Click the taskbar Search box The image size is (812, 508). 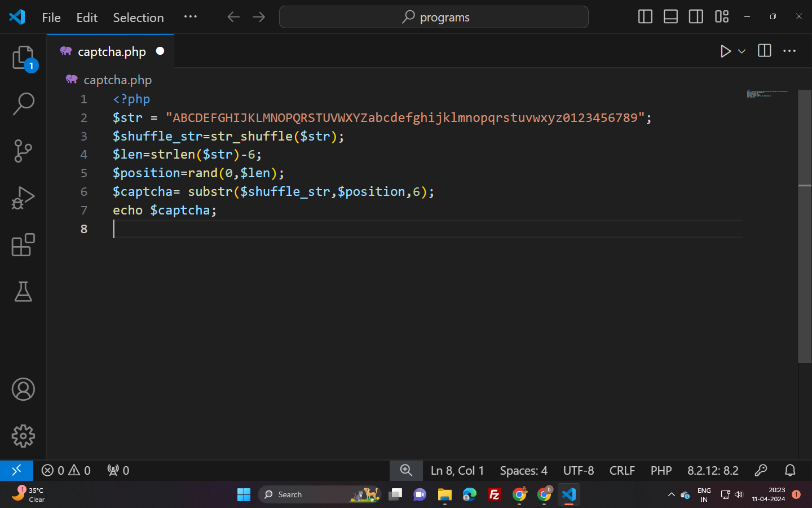point(319,494)
